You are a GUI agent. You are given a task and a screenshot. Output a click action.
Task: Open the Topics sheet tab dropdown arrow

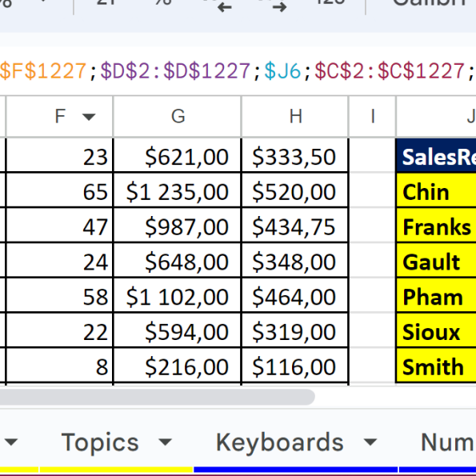[165, 442]
